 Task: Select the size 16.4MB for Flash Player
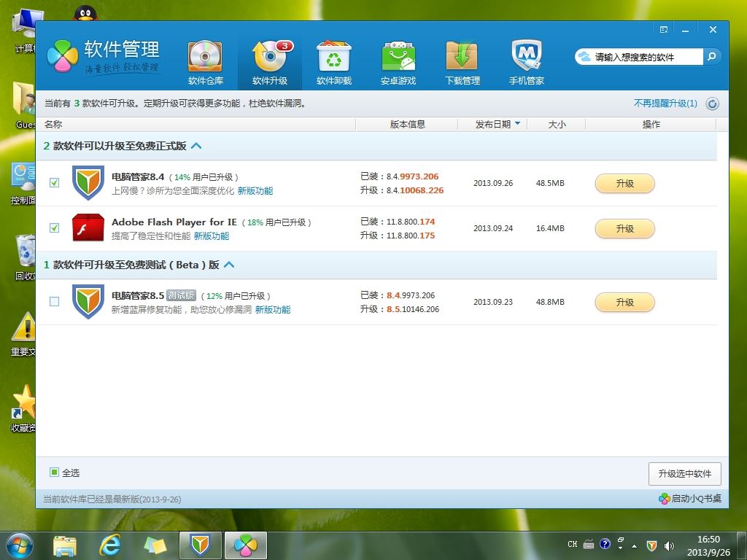click(x=550, y=228)
